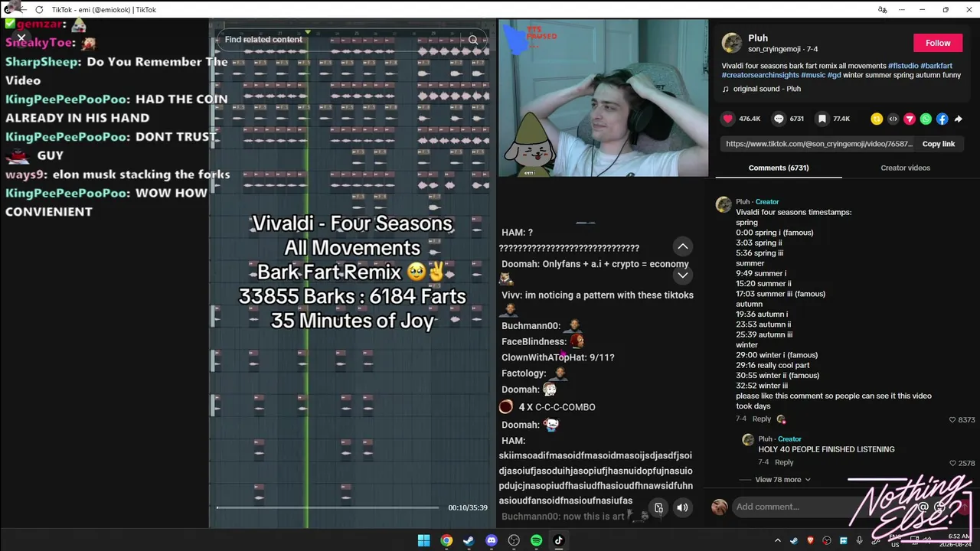Click the Copy link button

click(938, 144)
